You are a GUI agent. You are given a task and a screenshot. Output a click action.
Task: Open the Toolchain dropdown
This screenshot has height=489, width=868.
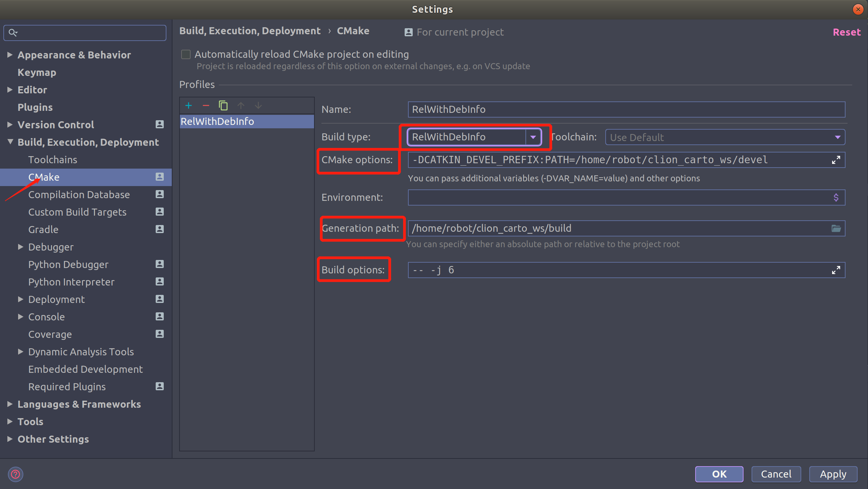(837, 137)
